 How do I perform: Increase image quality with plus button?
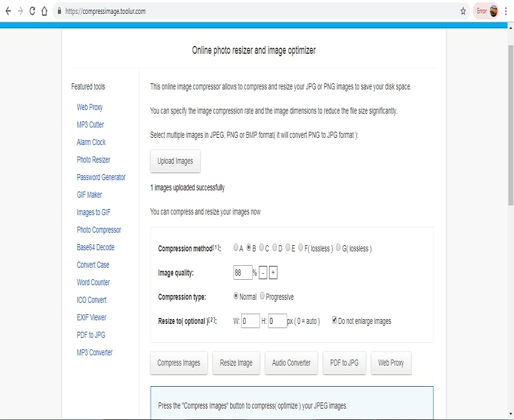[x=273, y=273]
